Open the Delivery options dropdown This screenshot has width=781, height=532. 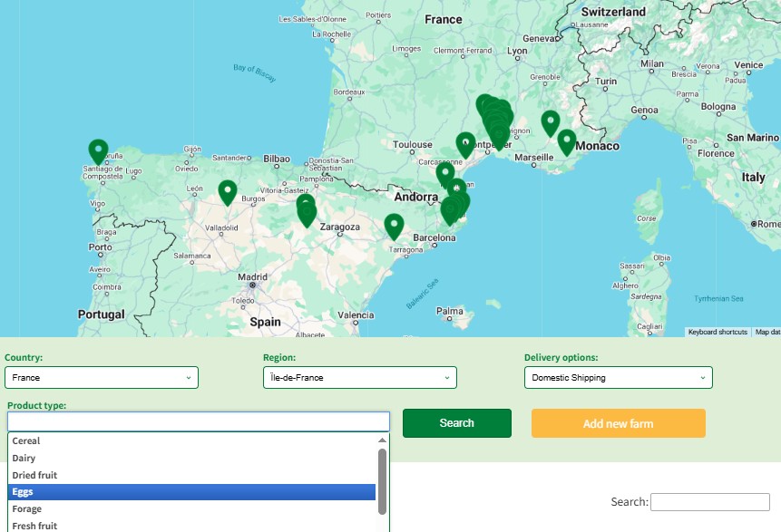[x=618, y=377]
